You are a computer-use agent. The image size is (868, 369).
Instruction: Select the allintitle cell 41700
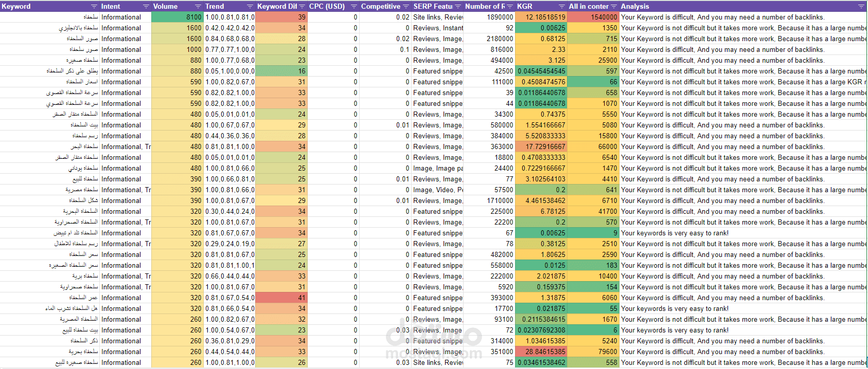[x=593, y=211]
